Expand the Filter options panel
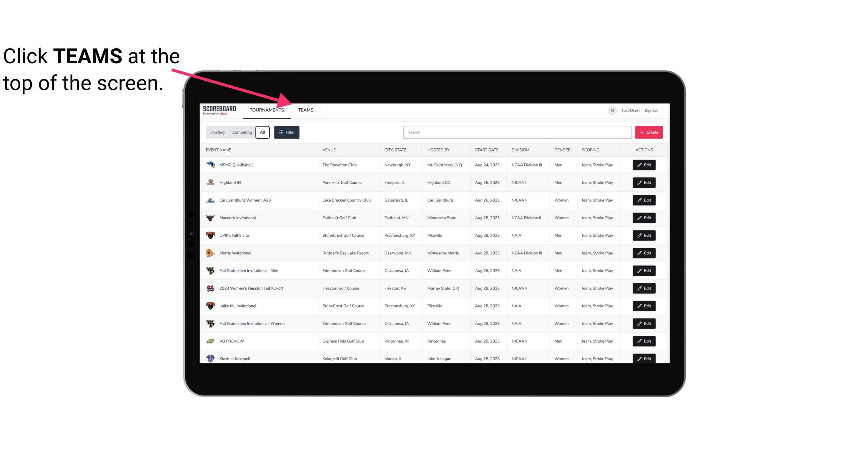 tap(286, 132)
